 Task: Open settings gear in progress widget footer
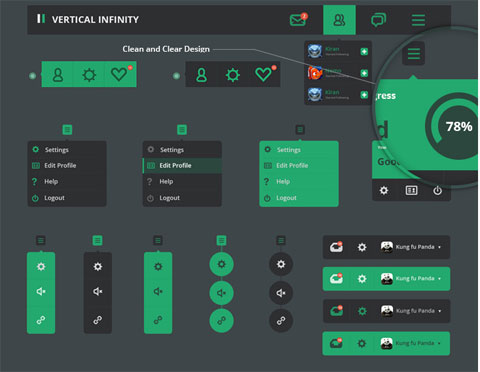[384, 190]
